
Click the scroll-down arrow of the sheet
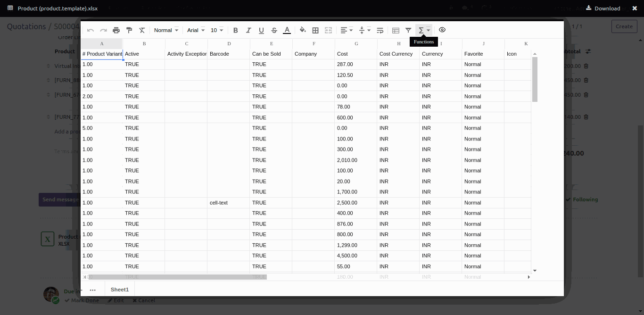pos(535,271)
